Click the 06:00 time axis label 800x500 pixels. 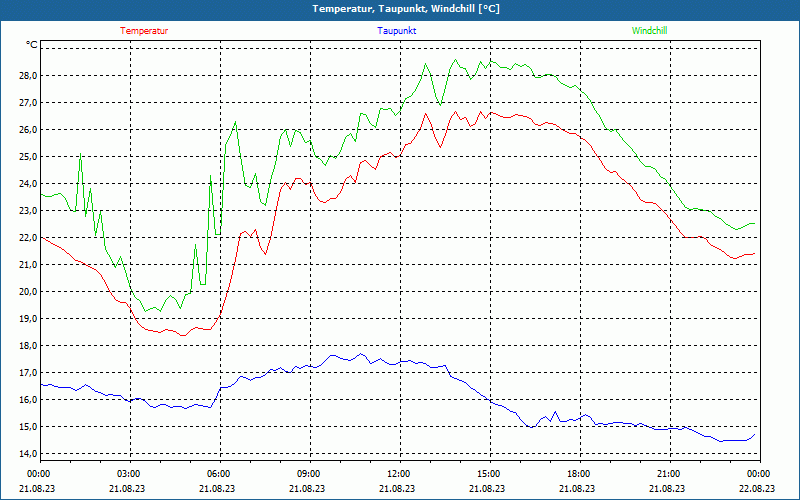(218, 474)
